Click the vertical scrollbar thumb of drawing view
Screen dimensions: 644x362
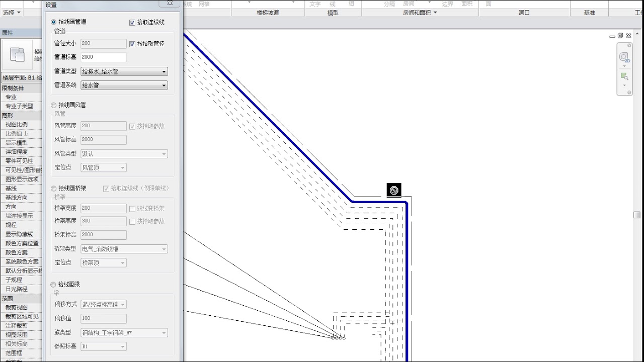point(637,215)
